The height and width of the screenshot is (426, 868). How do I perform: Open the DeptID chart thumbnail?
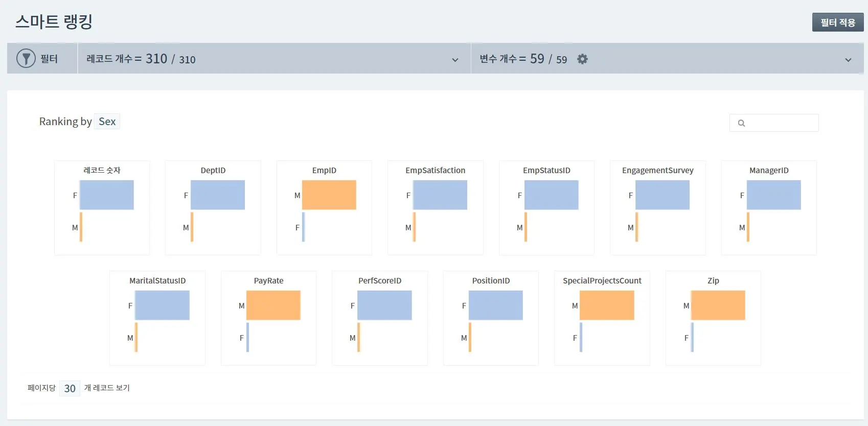(213, 208)
